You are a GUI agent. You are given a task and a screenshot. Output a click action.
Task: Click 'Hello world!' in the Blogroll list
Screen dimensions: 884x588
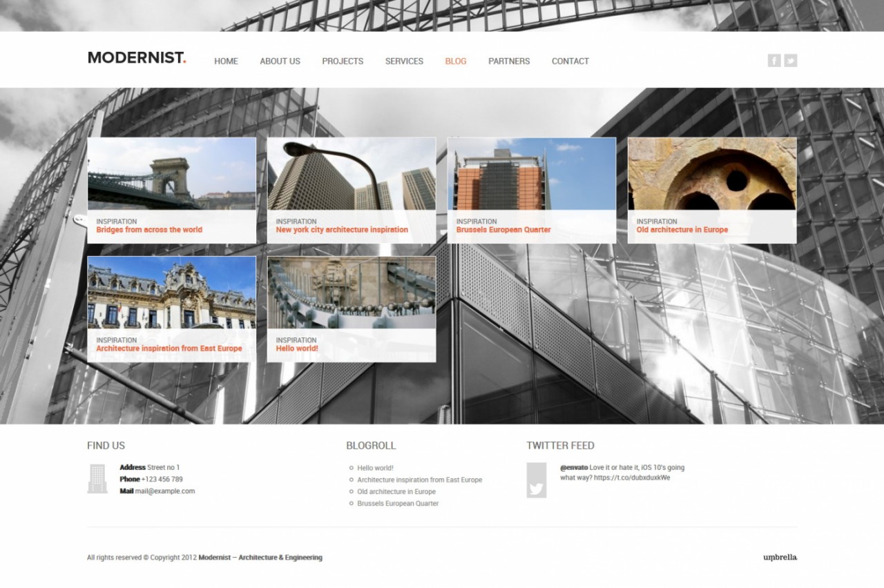coord(375,468)
